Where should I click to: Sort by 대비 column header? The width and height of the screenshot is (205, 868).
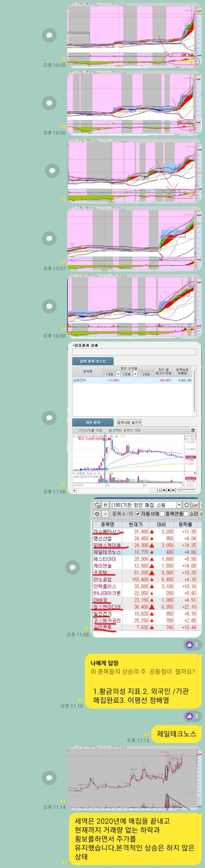[162, 524]
